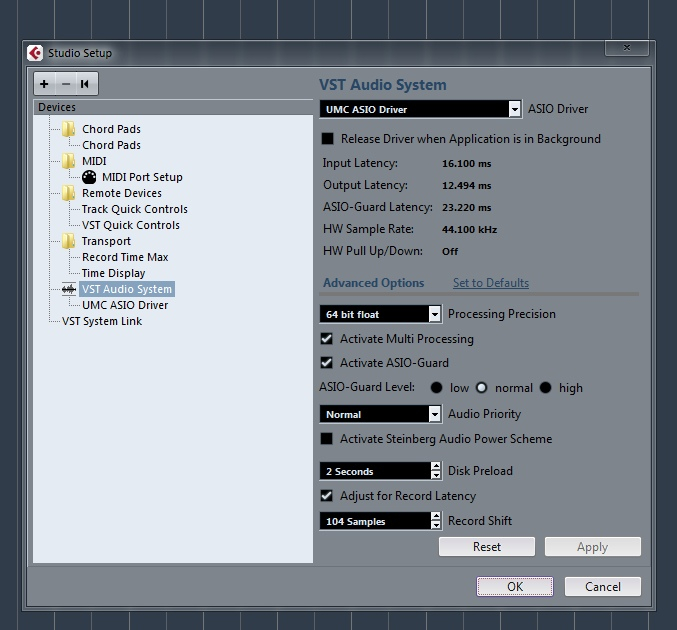Select Record Time Max item
The height and width of the screenshot is (630, 677).
pyautogui.click(x=125, y=257)
